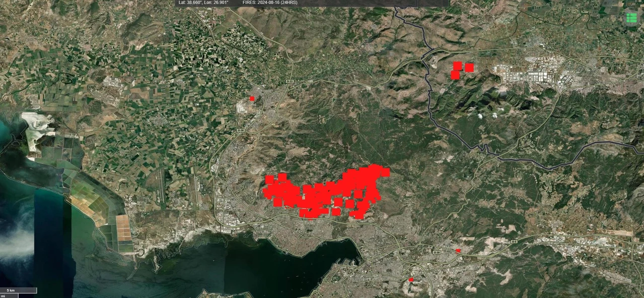
Task: Click the mi scale bar below the kilometer scale
Action: [10, 296]
